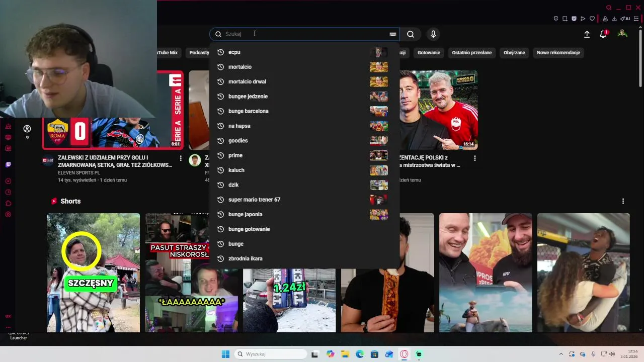Click Opera tab search magnifier icon
Image resolution: width=644 pixels, height=362 pixels.
coord(609,8)
